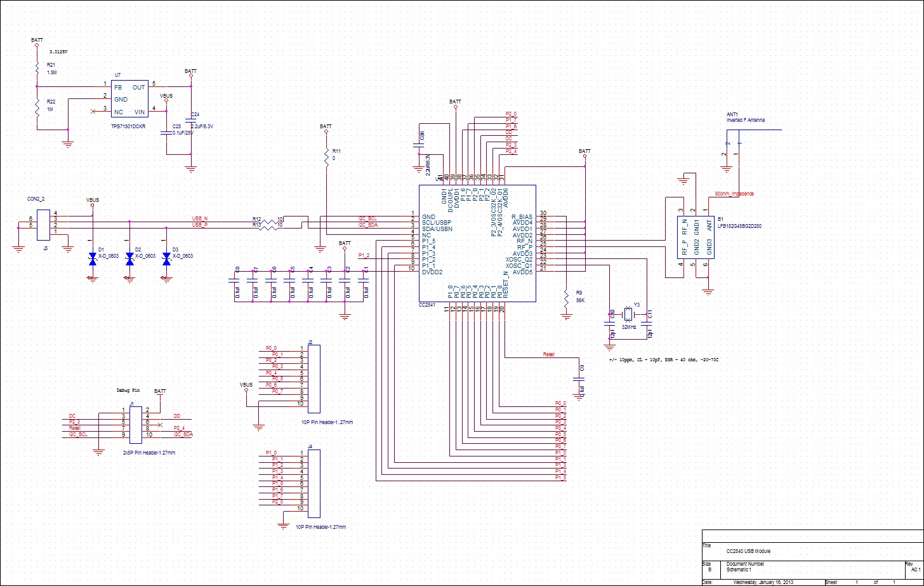Viewport: 924px width, 586px height.
Task: Click the 'Debug Pin' annotation
Action: (128, 390)
